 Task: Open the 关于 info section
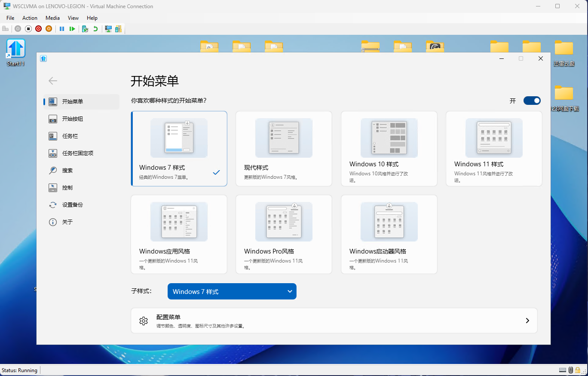point(67,222)
